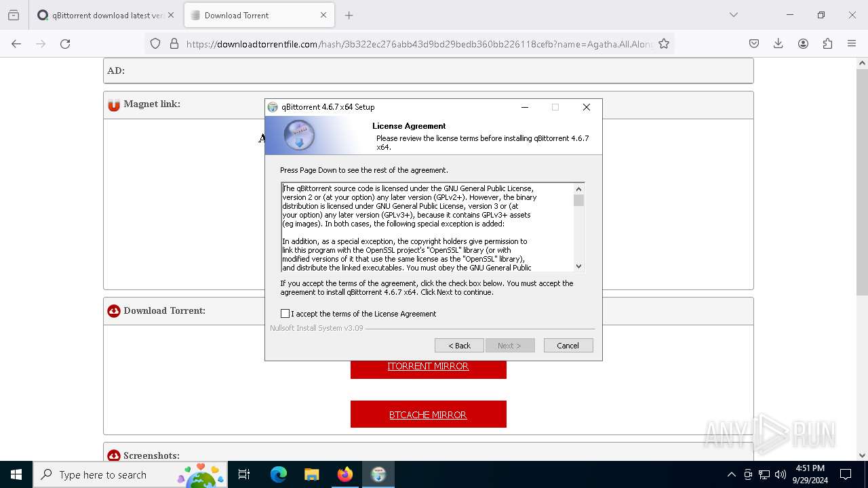Click the Magnet link: heading text

[152, 104]
